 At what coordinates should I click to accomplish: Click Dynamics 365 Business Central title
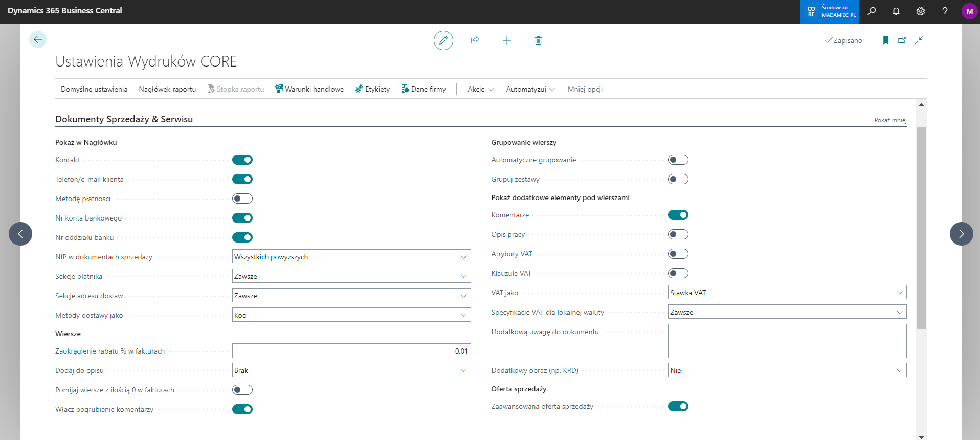[65, 11]
